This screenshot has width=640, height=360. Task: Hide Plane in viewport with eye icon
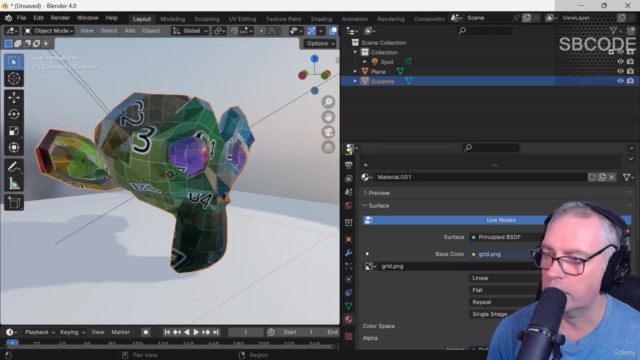coord(620,71)
